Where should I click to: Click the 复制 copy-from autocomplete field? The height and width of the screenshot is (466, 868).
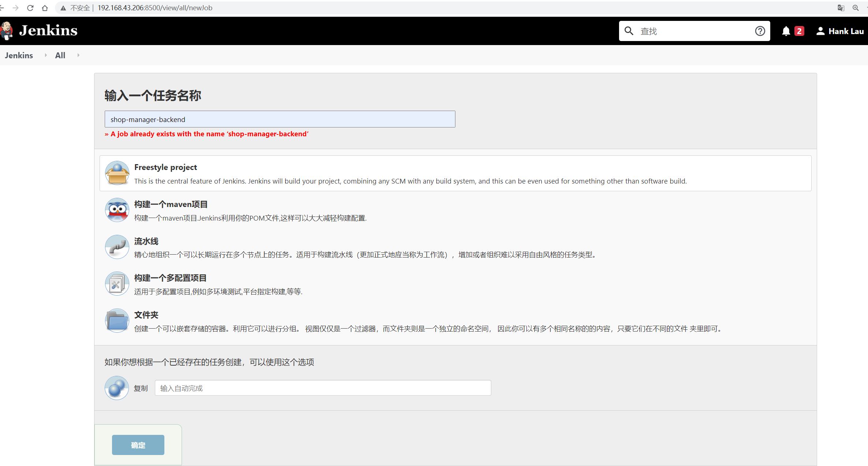323,388
